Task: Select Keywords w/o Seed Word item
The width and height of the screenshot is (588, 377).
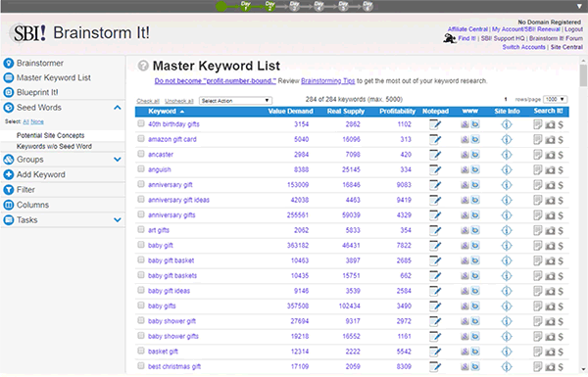Action: click(x=54, y=146)
